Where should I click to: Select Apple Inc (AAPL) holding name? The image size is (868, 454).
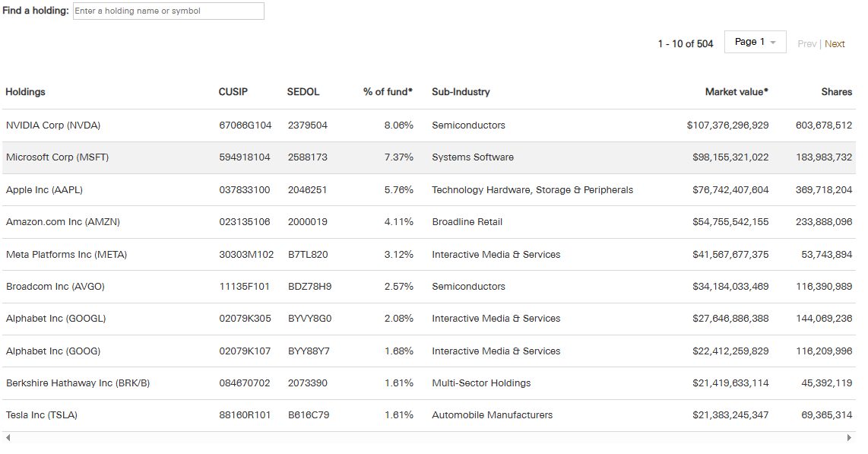[x=44, y=190]
